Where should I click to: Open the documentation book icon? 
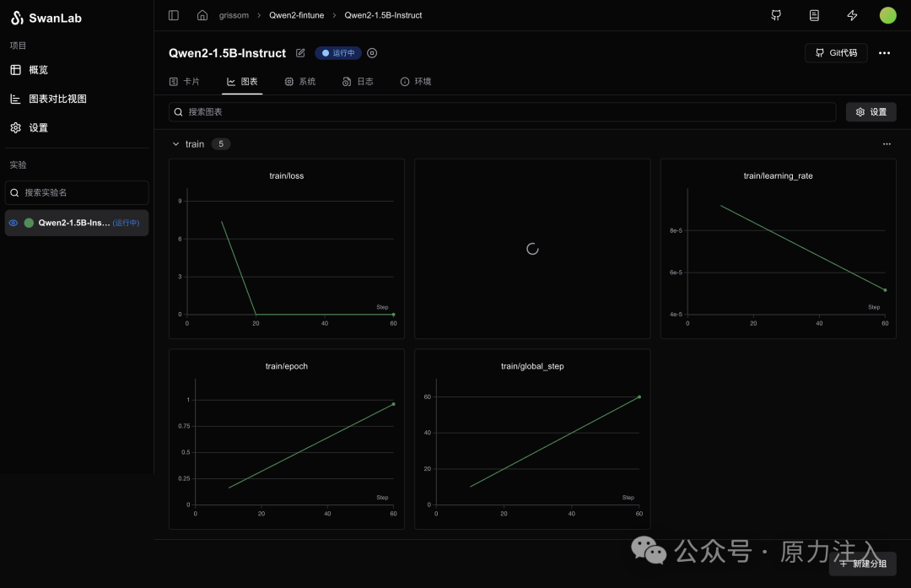[814, 15]
